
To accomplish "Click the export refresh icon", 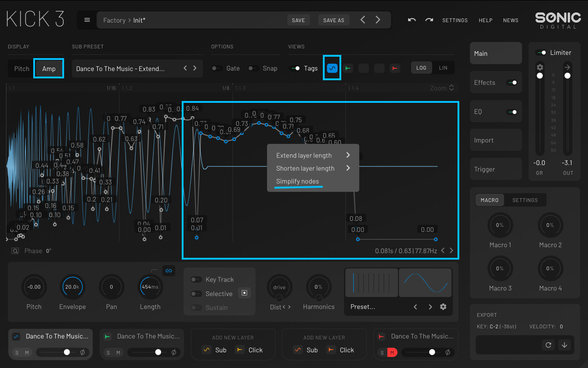I will coord(549,345).
